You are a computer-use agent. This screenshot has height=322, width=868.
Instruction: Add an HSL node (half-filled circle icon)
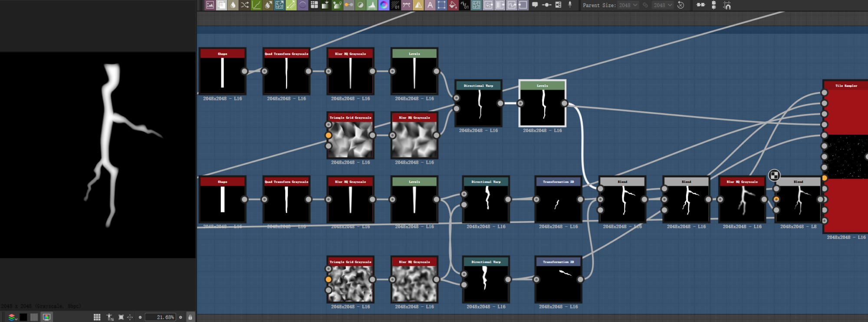360,5
